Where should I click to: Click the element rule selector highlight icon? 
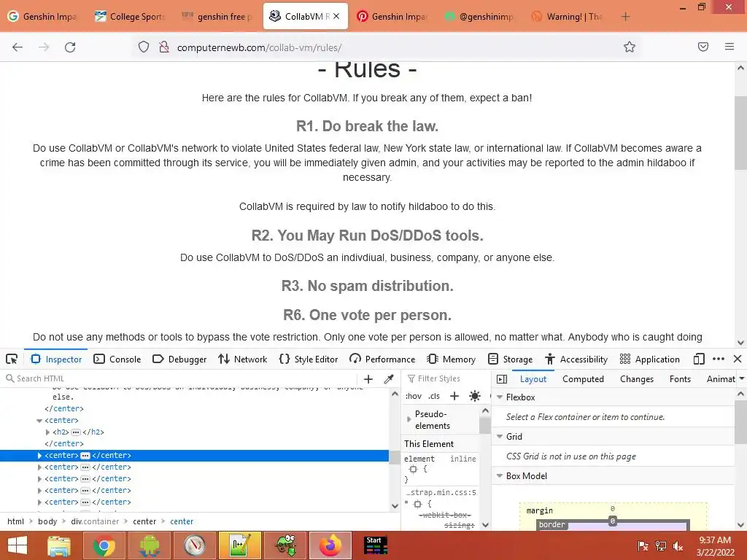413,469
